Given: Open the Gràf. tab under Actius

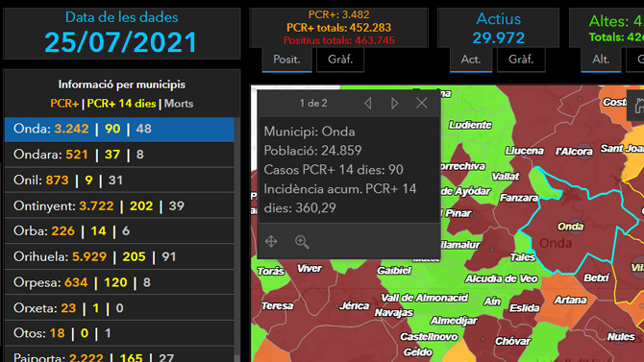Looking at the screenshot, I should click(521, 60).
